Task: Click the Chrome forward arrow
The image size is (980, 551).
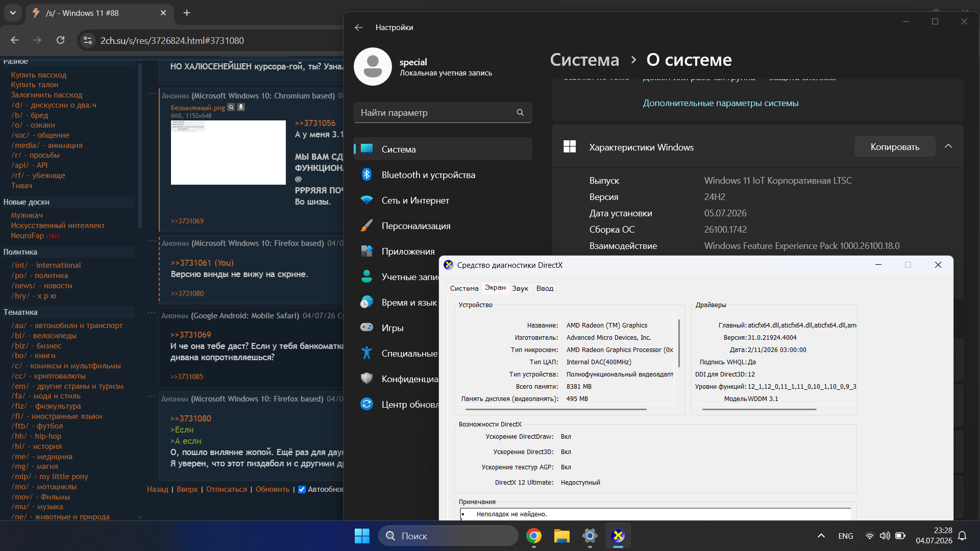Action: [x=37, y=40]
